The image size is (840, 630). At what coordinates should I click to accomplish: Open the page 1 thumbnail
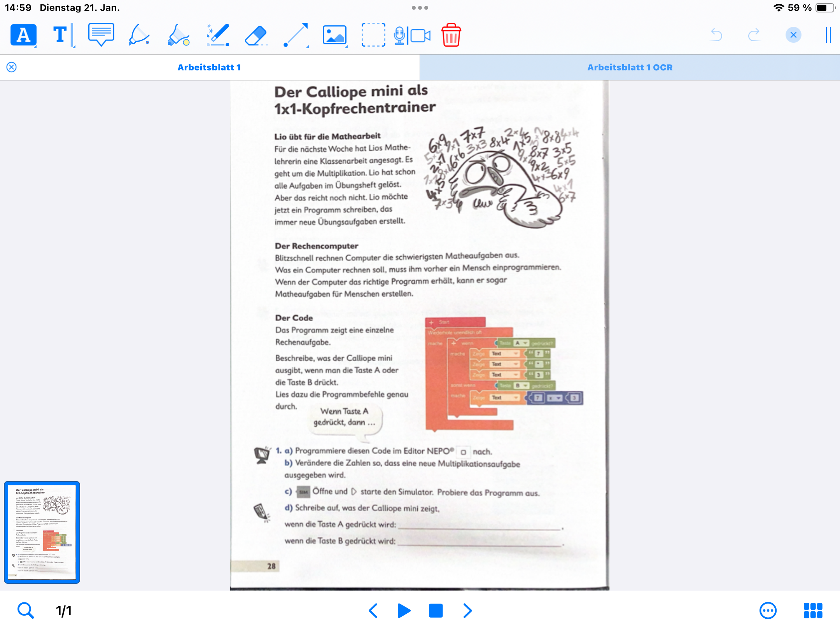(42, 532)
